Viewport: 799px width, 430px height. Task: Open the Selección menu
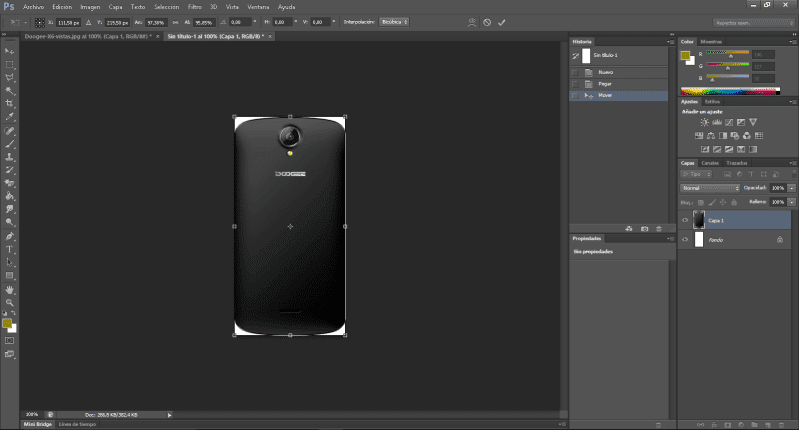(x=167, y=7)
